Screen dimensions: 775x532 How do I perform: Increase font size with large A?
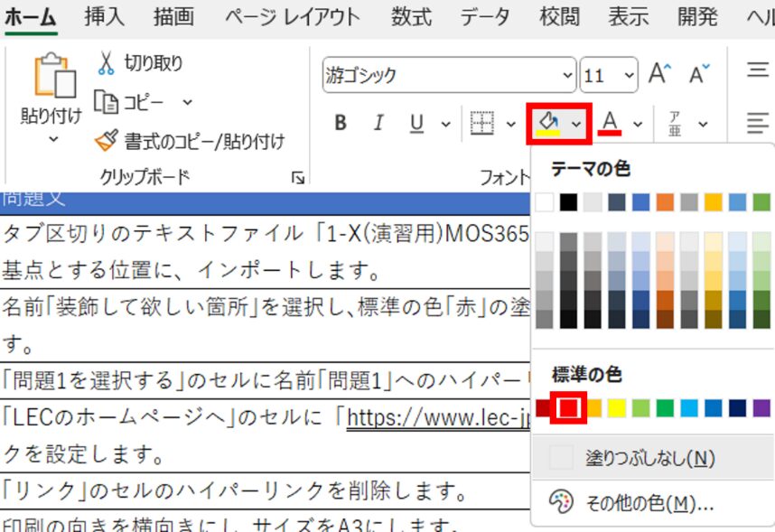pyautogui.click(x=659, y=74)
